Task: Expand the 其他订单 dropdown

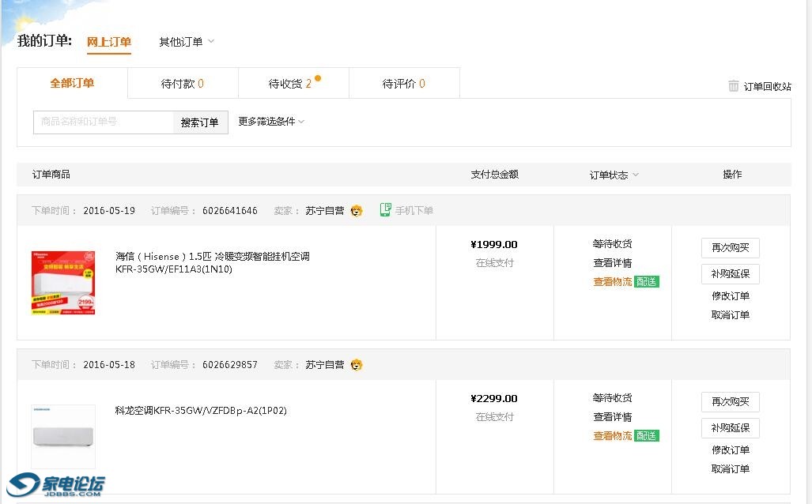Action: (187, 42)
